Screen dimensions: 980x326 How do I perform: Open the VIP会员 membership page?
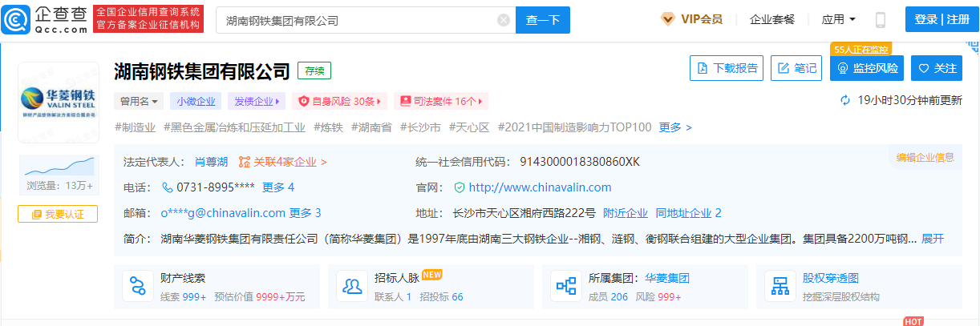pos(691,19)
